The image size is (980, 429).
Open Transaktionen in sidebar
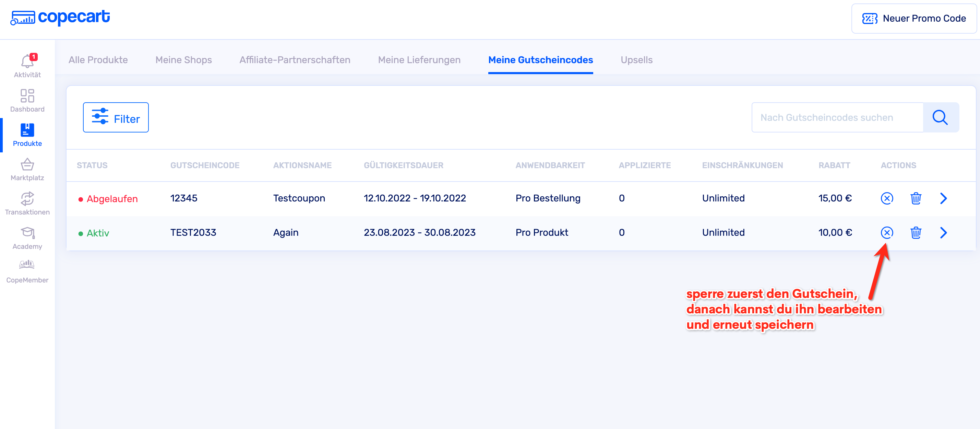click(x=27, y=203)
